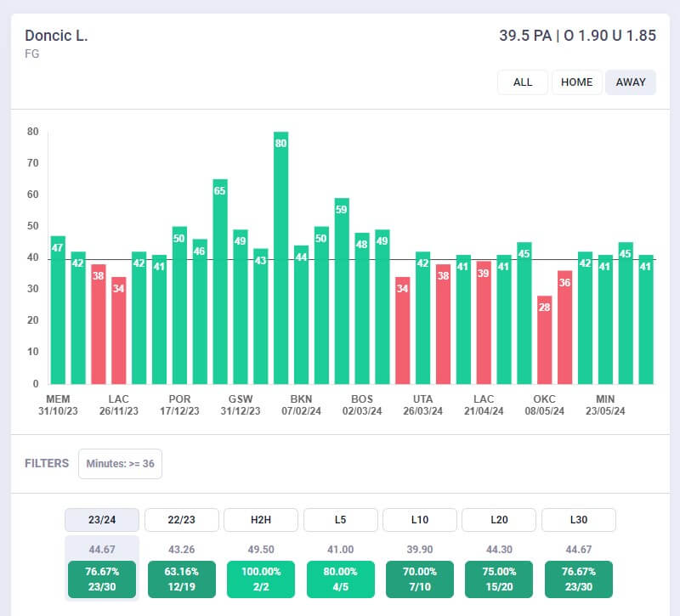The image size is (680, 616).
Task: Click the green bar labeled 48
Action: pos(362,308)
